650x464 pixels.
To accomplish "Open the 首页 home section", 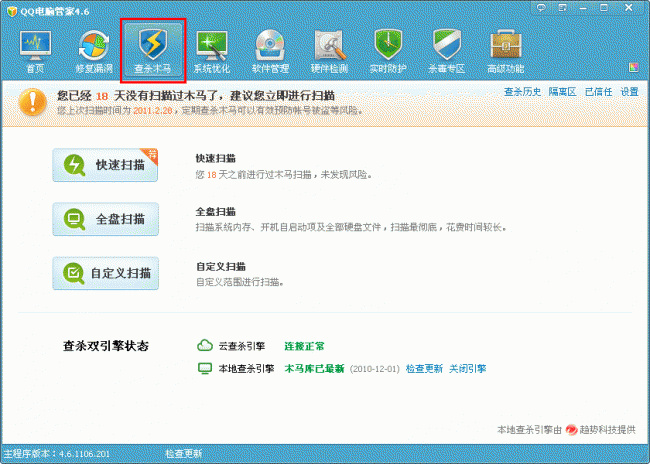I will [x=35, y=52].
